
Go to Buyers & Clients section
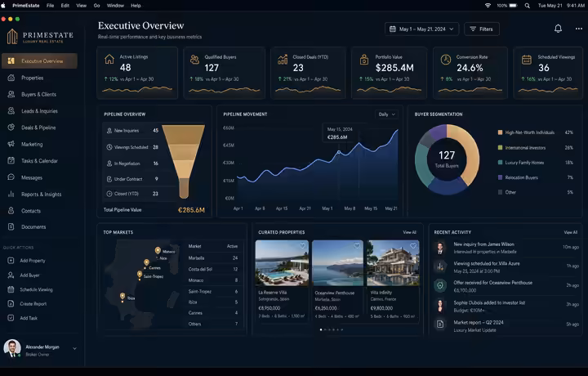click(39, 94)
